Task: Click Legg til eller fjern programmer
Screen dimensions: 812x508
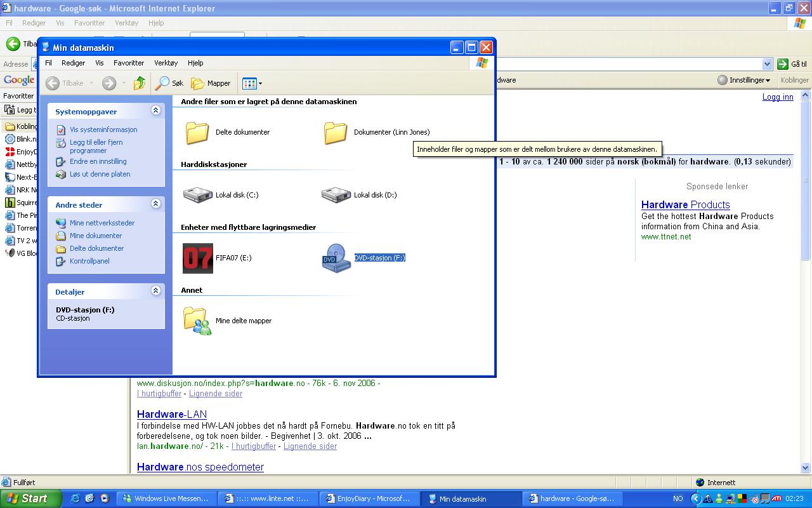Action: pyautogui.click(x=96, y=147)
